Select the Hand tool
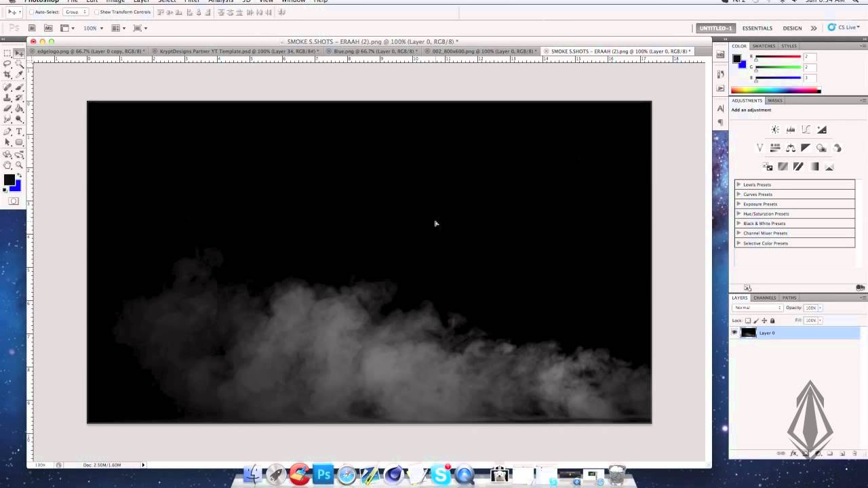Image resolution: width=868 pixels, height=488 pixels. click(x=7, y=165)
